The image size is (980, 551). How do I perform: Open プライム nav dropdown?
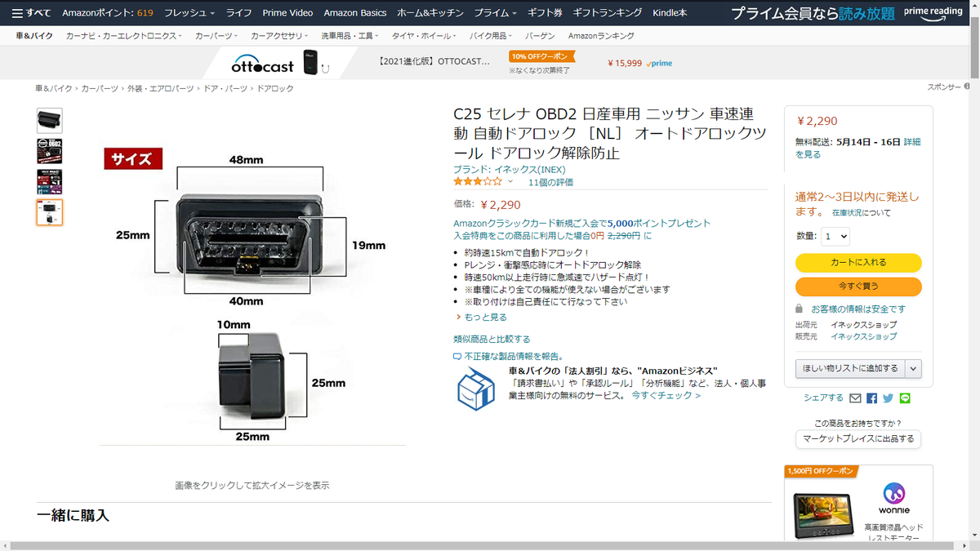[496, 13]
